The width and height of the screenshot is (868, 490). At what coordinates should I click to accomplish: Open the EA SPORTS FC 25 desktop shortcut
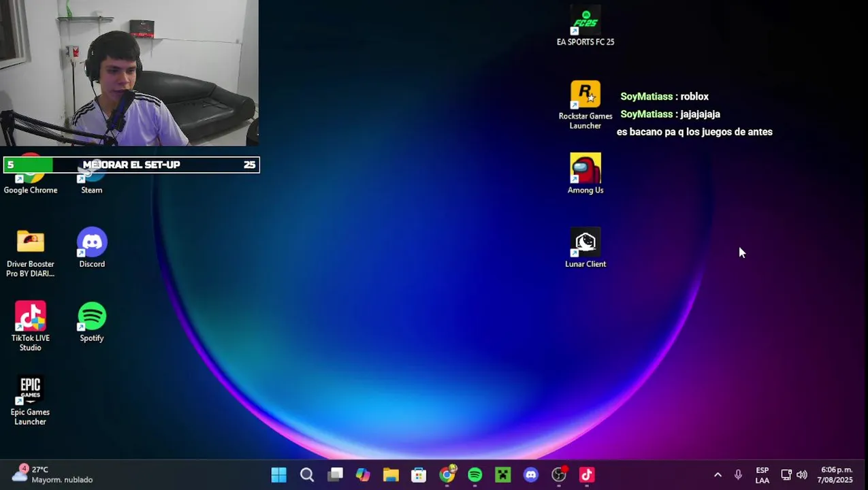click(x=585, y=26)
